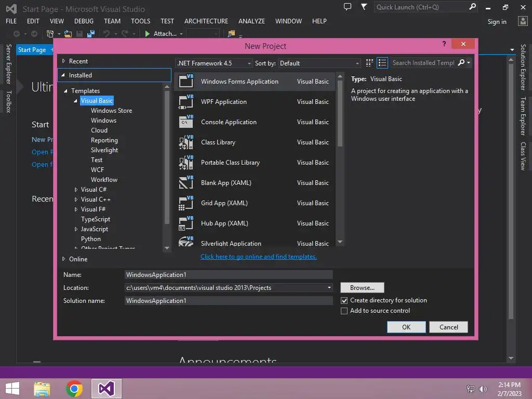
Task: Open the New Project dialog help button
Action: [444, 44]
